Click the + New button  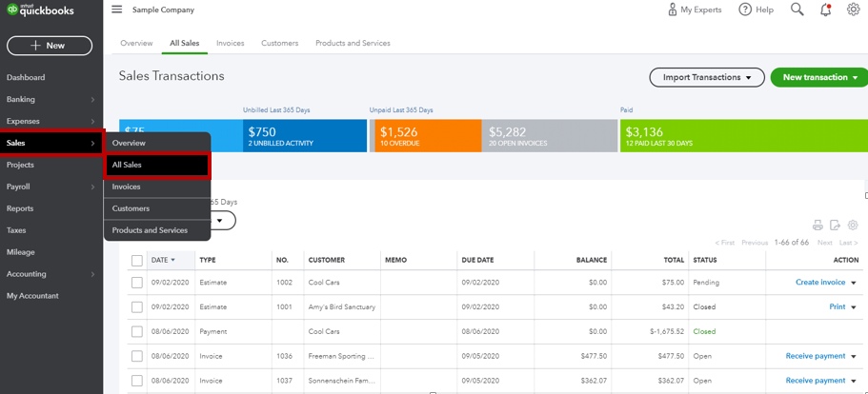[50, 46]
